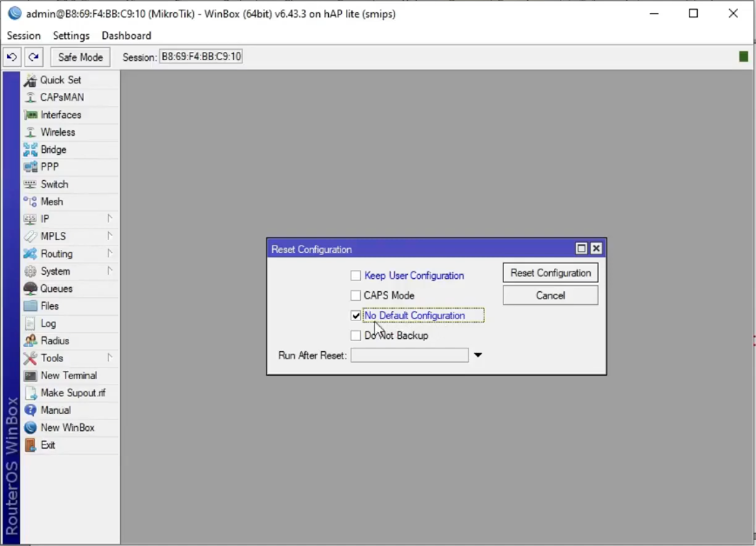
Task: Open the Queues icon
Action: click(30, 289)
